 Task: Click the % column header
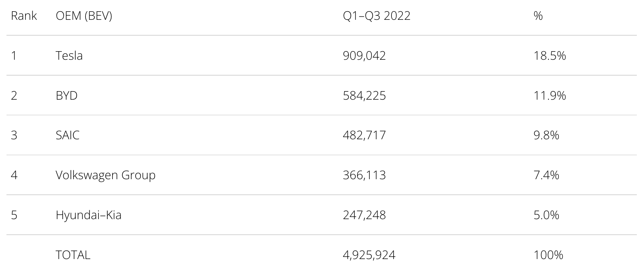tap(538, 16)
